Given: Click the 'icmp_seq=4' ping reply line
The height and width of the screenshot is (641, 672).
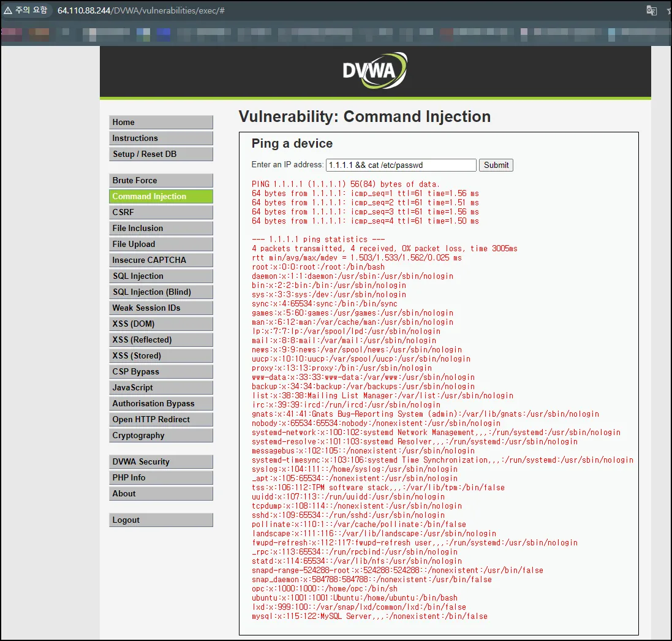Looking at the screenshot, I should point(365,221).
